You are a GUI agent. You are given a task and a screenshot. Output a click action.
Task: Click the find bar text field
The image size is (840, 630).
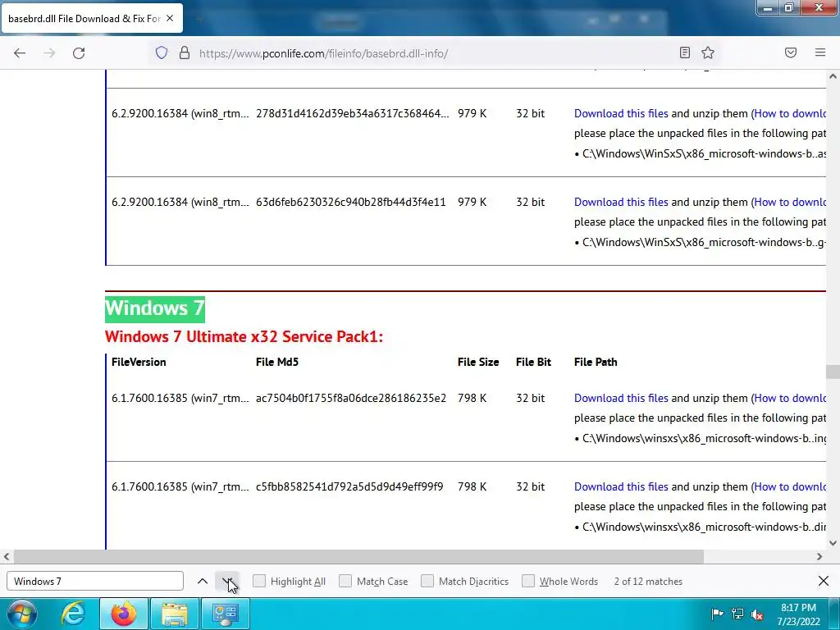(x=95, y=582)
